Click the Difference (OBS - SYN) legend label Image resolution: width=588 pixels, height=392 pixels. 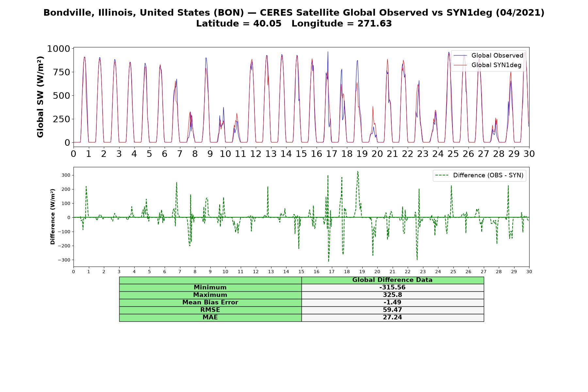point(488,175)
